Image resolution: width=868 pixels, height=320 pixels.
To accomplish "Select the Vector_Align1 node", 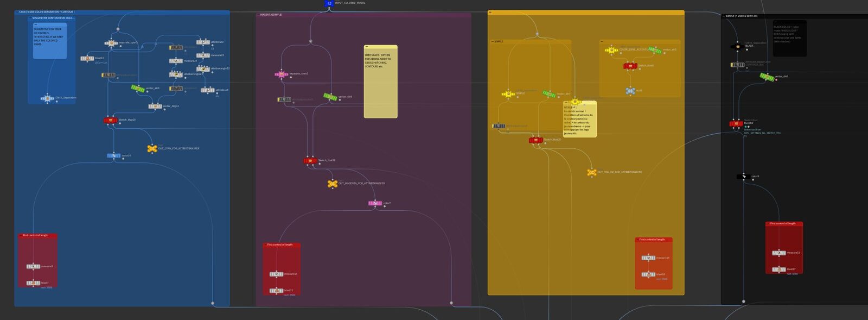I will pos(155,106).
